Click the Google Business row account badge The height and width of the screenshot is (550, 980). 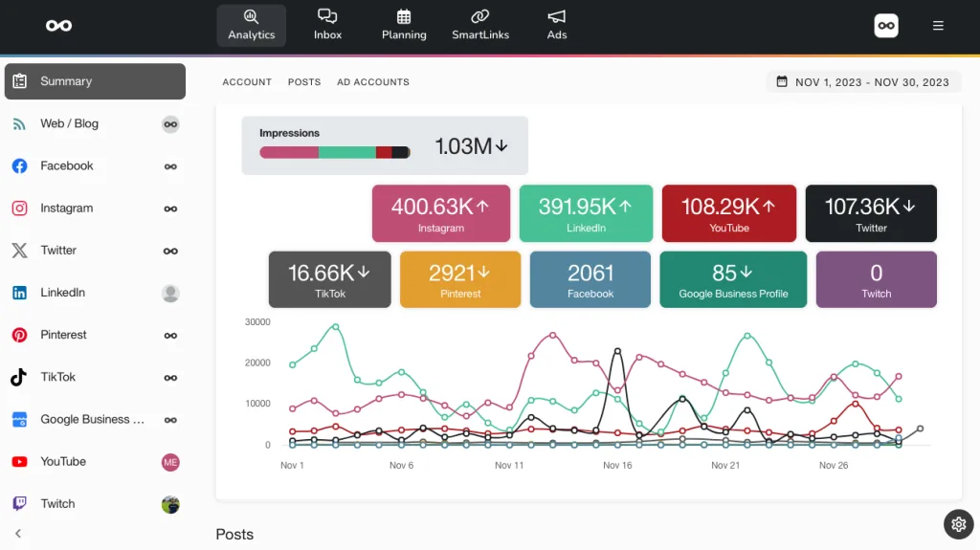pos(170,420)
